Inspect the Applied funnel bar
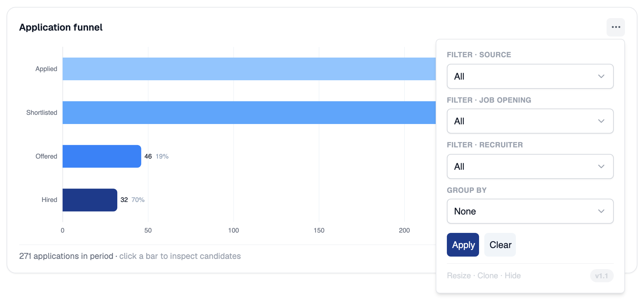Screen dimensions: 644x300 tap(249, 69)
